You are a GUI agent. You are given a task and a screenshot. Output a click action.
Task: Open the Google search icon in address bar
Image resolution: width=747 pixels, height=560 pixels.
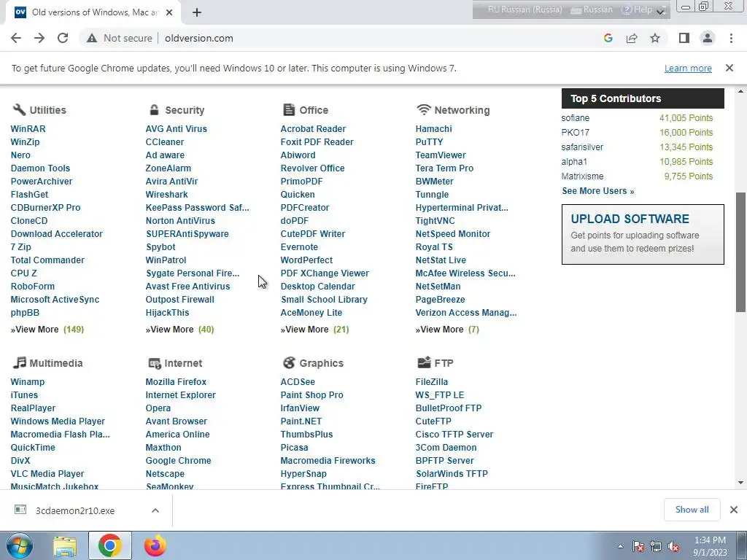tap(608, 38)
